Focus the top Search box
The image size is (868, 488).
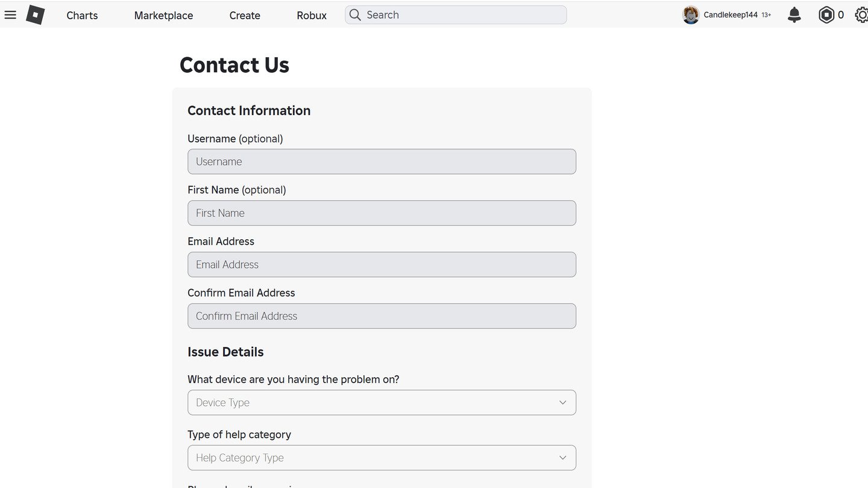456,15
